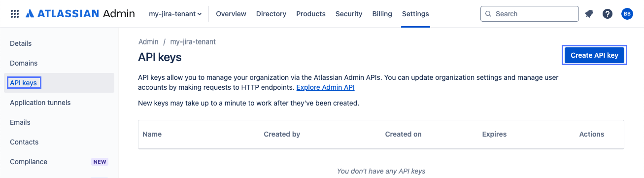
Task: Open the Directory tab
Action: coord(271,14)
